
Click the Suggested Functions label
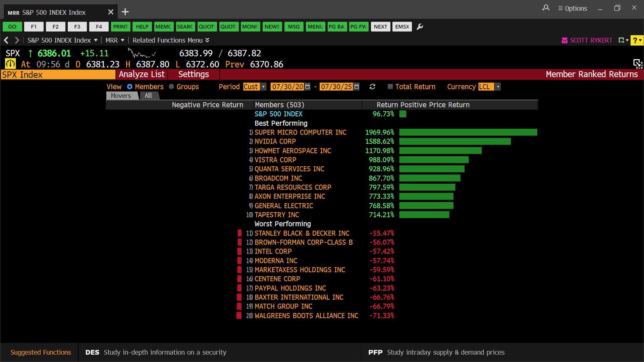coord(41,352)
